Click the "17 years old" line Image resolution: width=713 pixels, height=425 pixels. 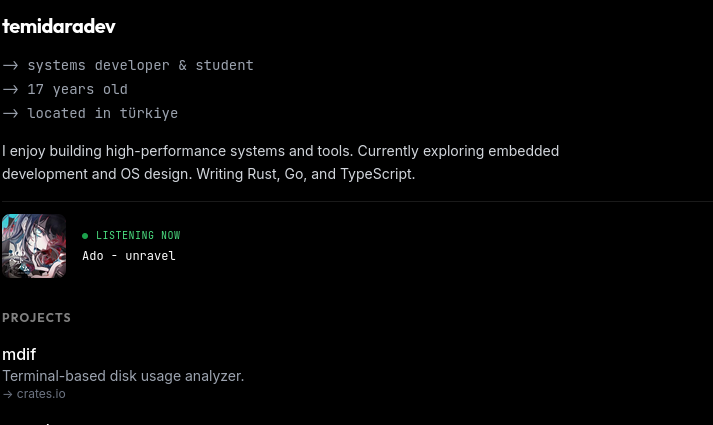77,90
